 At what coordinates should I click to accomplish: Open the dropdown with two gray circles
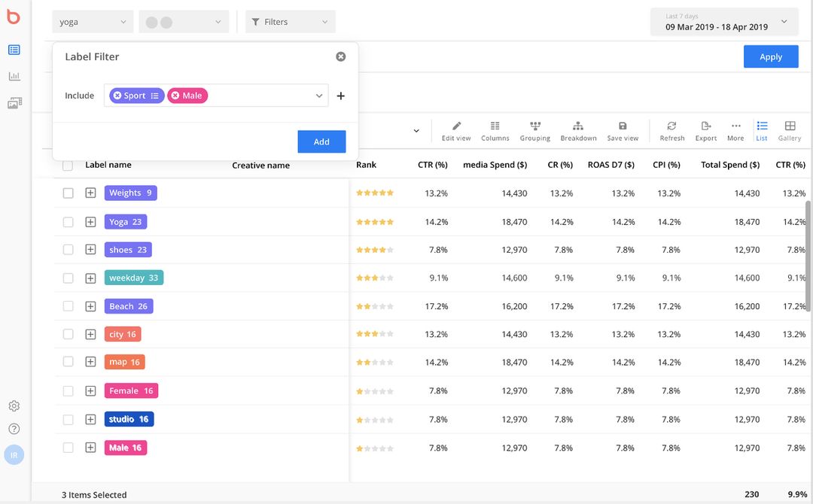pos(184,22)
